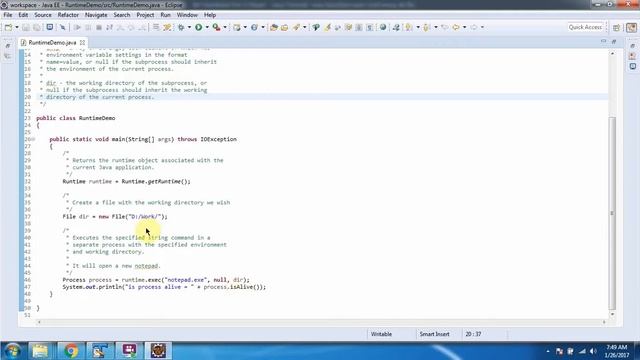
Task: Toggle Skip All Breakpoints in the toolbar
Action: [62, 27]
